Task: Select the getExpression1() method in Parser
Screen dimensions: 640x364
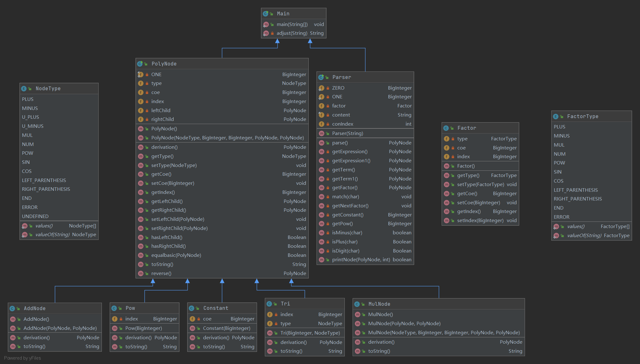Action: 351,161
